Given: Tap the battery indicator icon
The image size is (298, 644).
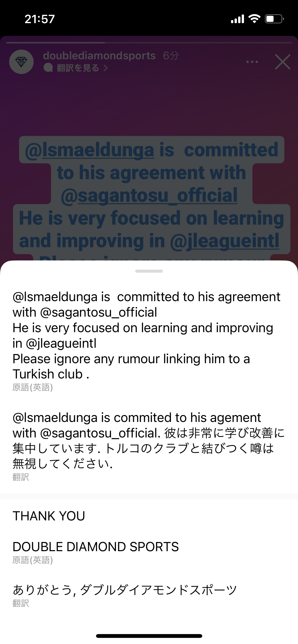Looking at the screenshot, I should (x=275, y=19).
